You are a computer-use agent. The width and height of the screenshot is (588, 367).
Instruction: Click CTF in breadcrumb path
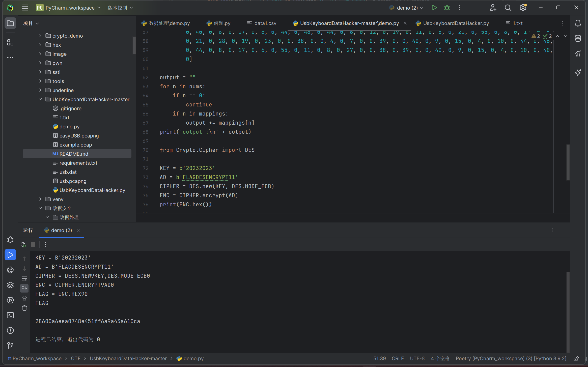76,359
